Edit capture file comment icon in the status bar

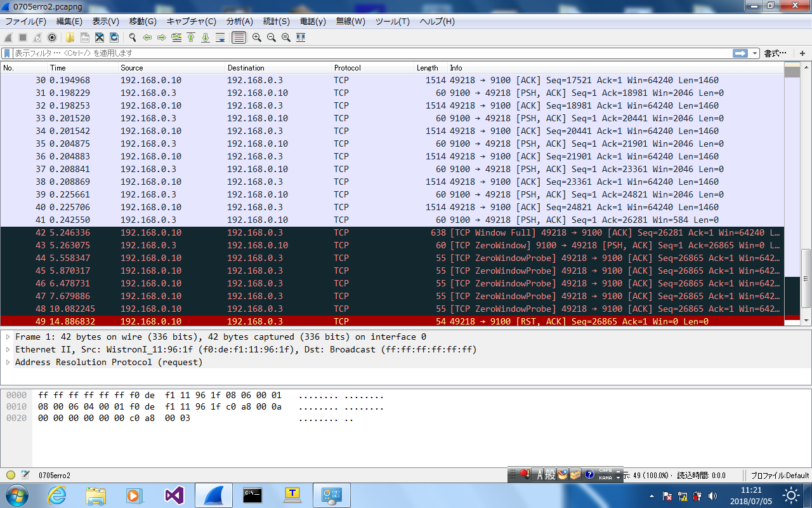pyautogui.click(x=25, y=475)
